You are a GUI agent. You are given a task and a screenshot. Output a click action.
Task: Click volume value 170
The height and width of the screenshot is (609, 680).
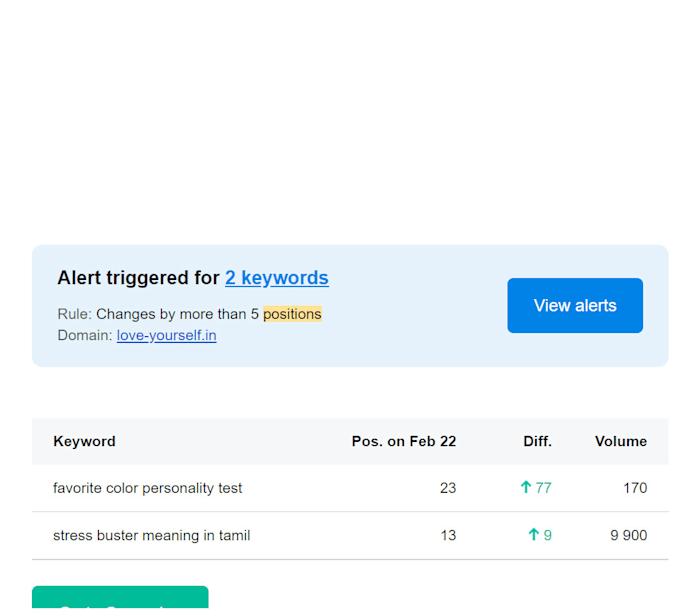coord(635,488)
